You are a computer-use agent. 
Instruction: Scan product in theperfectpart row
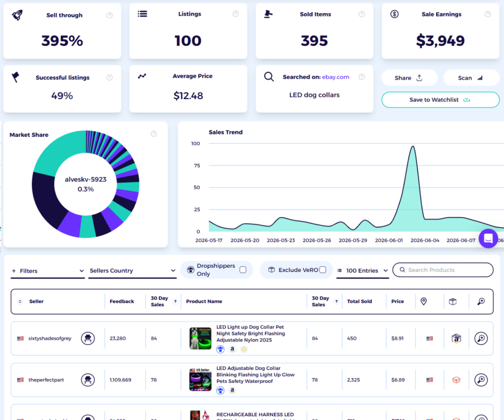click(x=481, y=380)
